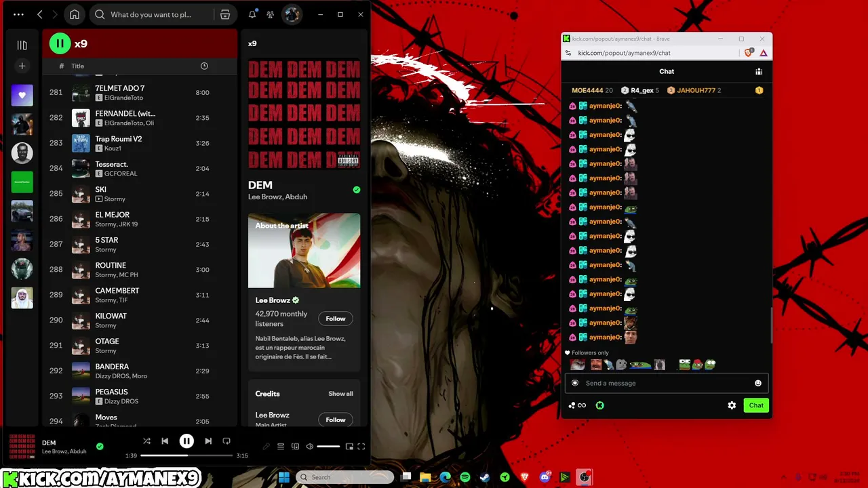This screenshot has height=488, width=868.
Task: Pause the x9 playlist with green button
Action: [60, 44]
